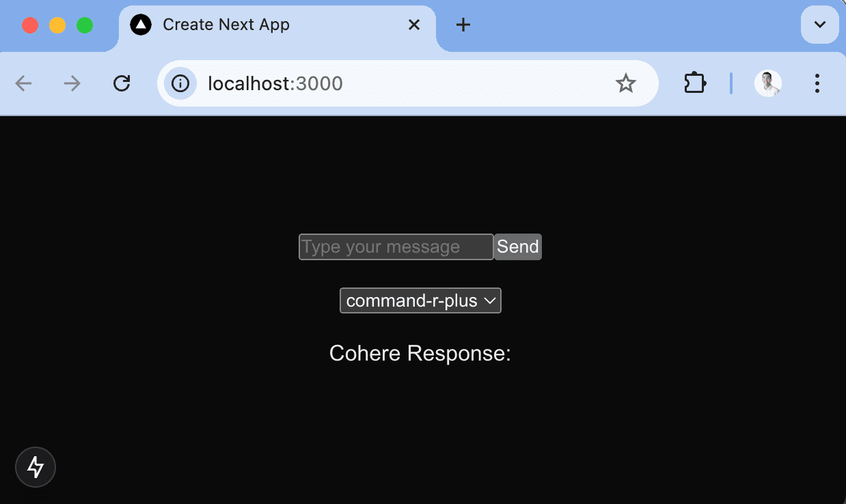Open the command-r-plus model dropdown
This screenshot has width=846, height=504.
pyautogui.click(x=421, y=300)
